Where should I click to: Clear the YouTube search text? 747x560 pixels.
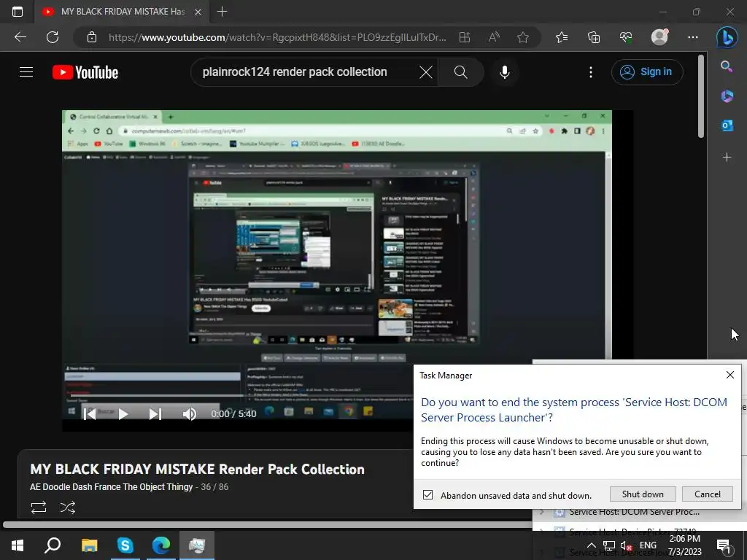[x=425, y=72]
